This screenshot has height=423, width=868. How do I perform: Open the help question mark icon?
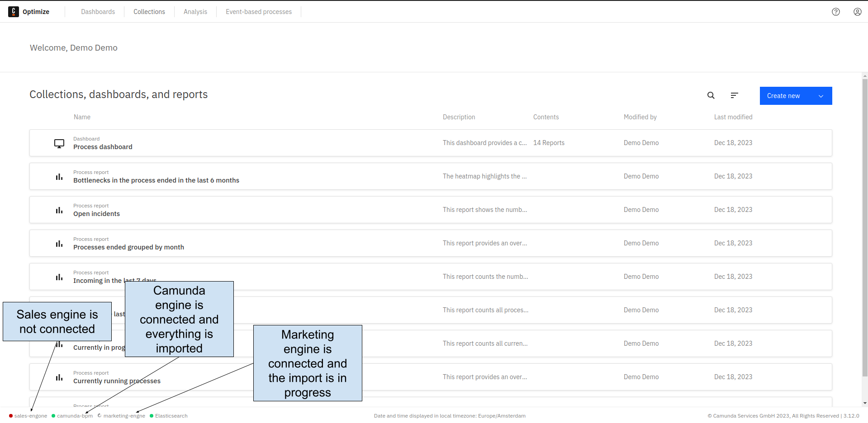tap(835, 12)
